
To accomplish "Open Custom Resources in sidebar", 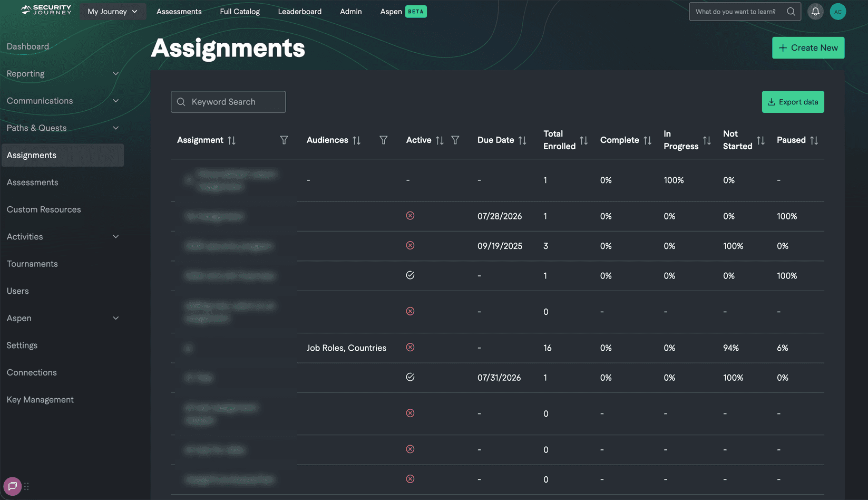I will click(x=44, y=209).
